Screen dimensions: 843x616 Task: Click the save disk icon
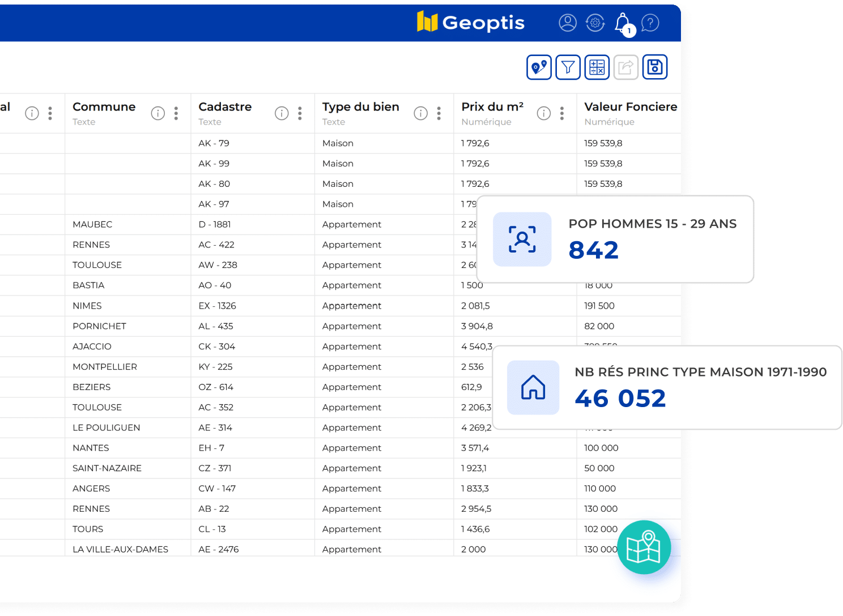[x=655, y=67]
